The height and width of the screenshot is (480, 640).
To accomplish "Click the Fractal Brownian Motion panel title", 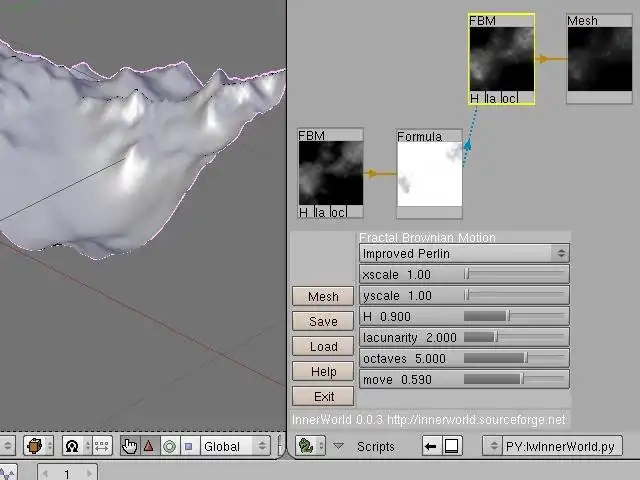I will click(427, 238).
